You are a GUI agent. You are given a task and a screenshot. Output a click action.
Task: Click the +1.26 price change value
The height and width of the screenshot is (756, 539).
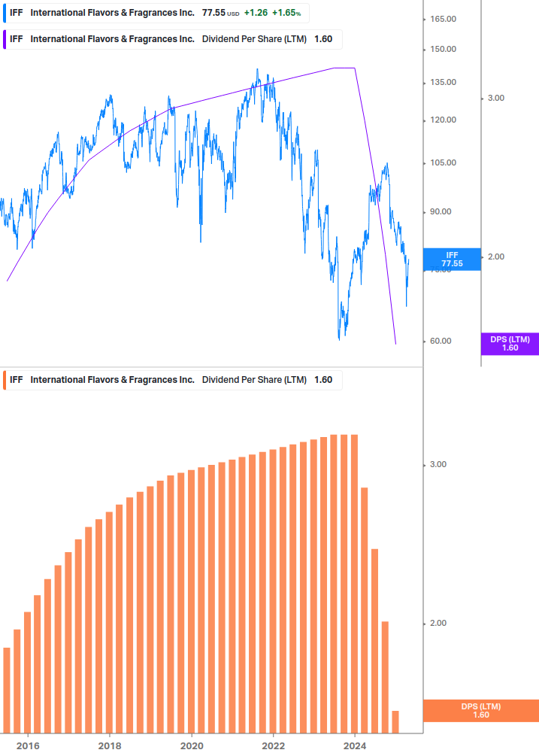(256, 13)
